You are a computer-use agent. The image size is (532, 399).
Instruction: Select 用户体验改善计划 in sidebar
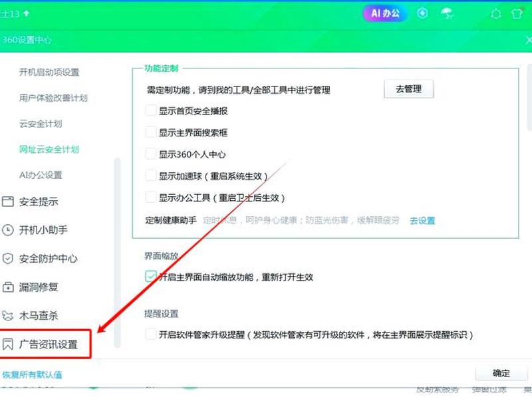tap(53, 98)
